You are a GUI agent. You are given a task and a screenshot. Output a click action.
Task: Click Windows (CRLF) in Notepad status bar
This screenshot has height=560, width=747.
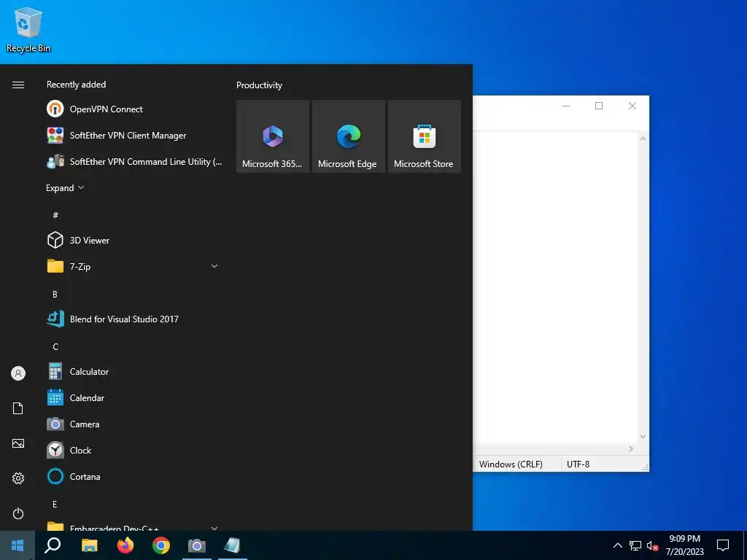coord(511,464)
